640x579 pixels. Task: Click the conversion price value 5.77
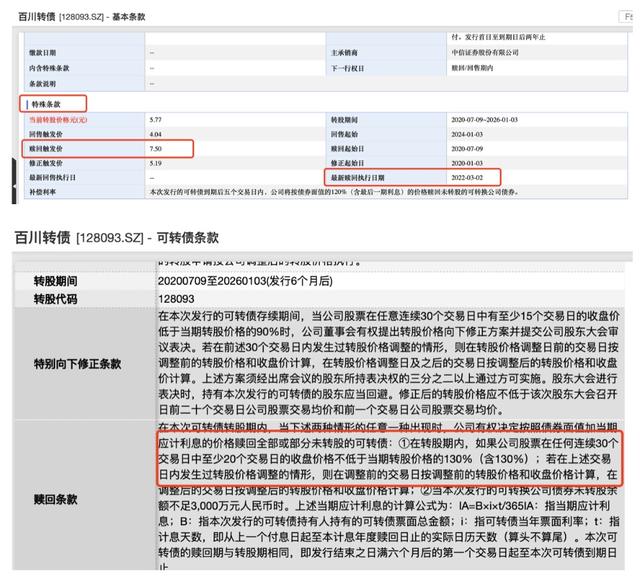pyautogui.click(x=156, y=120)
